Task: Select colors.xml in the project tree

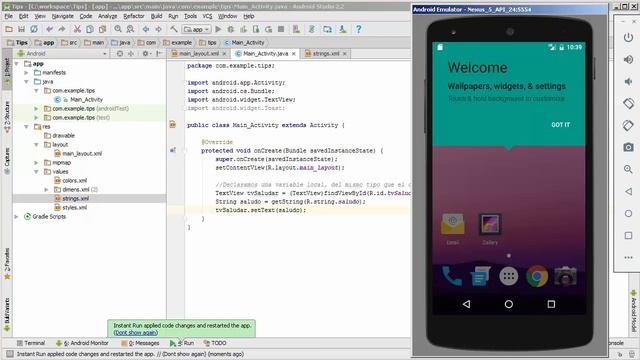Action: tap(75, 180)
